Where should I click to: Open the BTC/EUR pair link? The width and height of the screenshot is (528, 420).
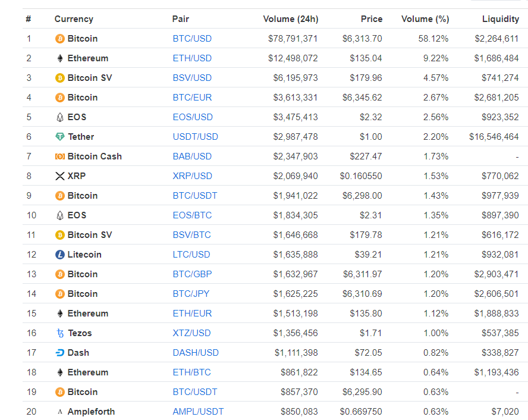(192, 98)
